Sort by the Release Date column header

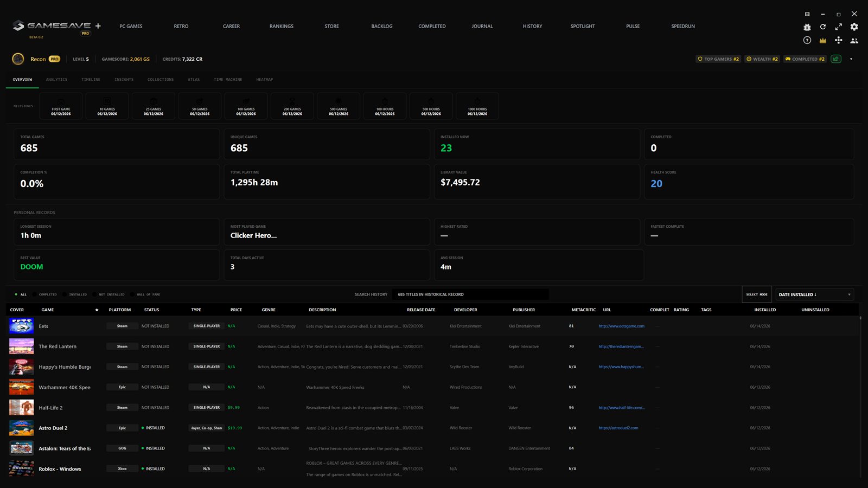click(x=421, y=310)
